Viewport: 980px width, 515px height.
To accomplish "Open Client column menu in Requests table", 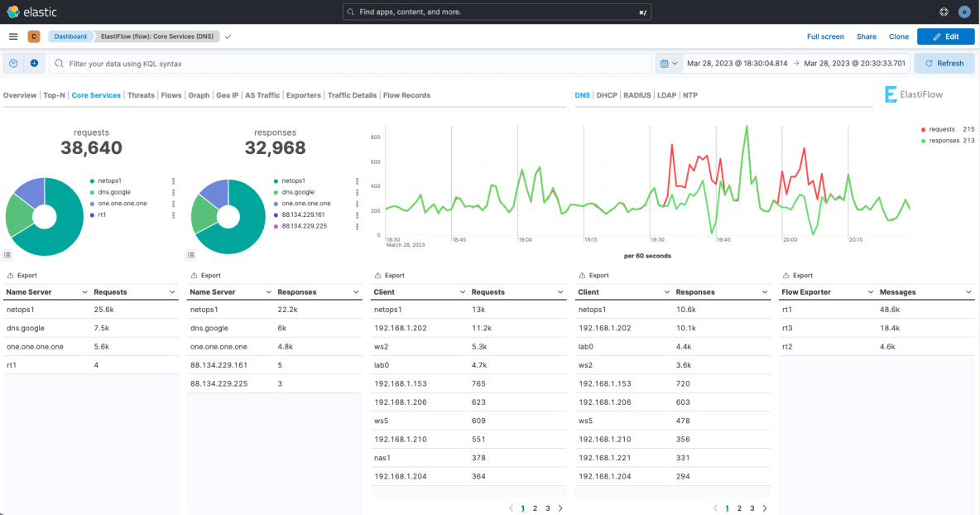I will pyautogui.click(x=463, y=292).
